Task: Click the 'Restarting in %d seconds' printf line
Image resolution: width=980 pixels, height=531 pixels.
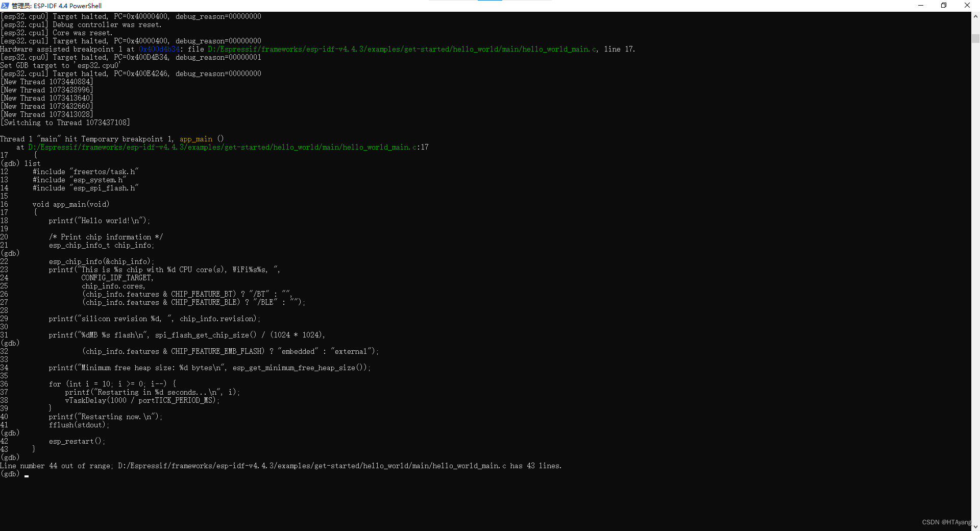Action: 152,392
